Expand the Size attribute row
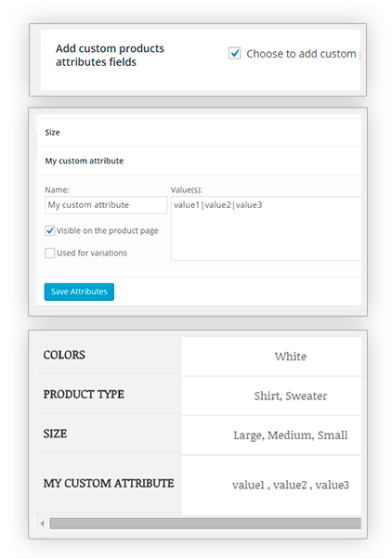This screenshot has width=392, height=559. 199,132
